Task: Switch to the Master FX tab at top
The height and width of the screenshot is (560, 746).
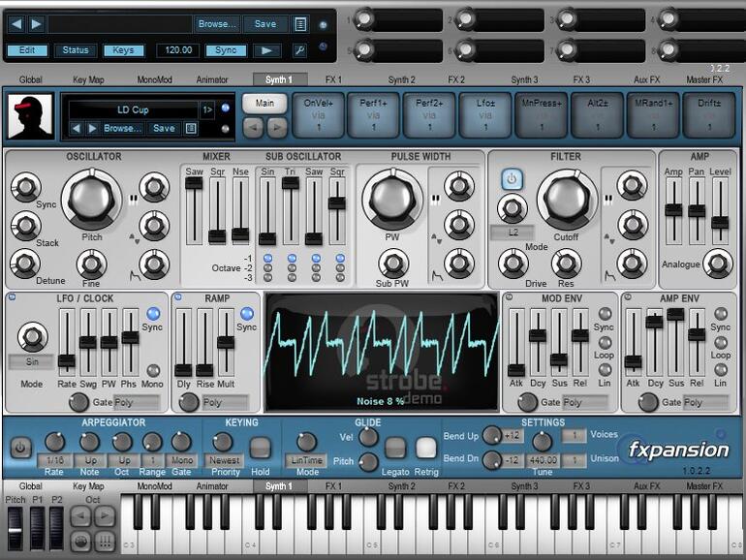Action: point(704,80)
